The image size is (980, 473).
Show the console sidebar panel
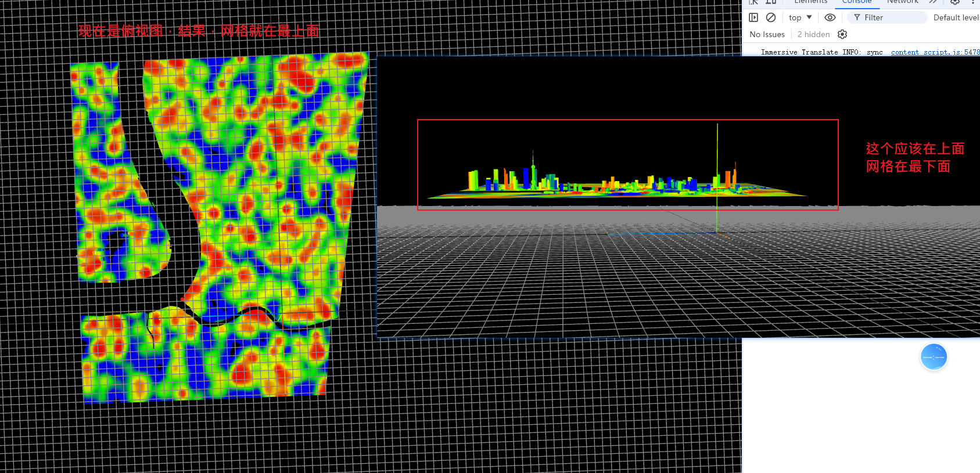click(x=753, y=17)
